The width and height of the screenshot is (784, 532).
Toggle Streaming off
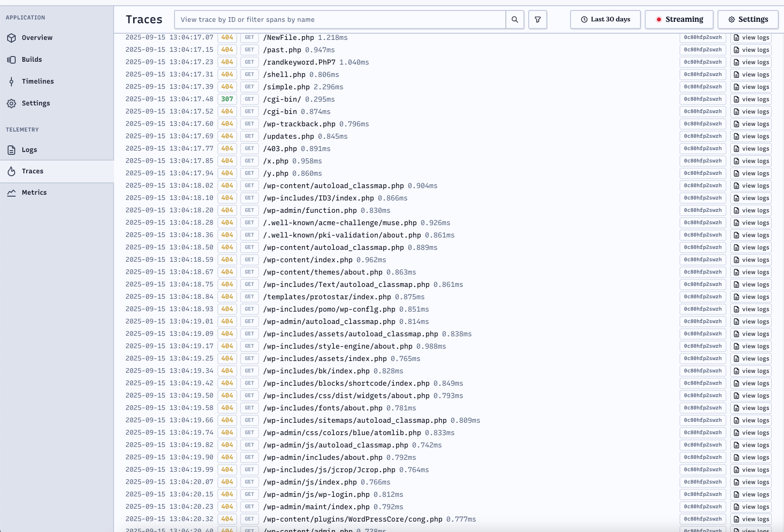tap(678, 19)
